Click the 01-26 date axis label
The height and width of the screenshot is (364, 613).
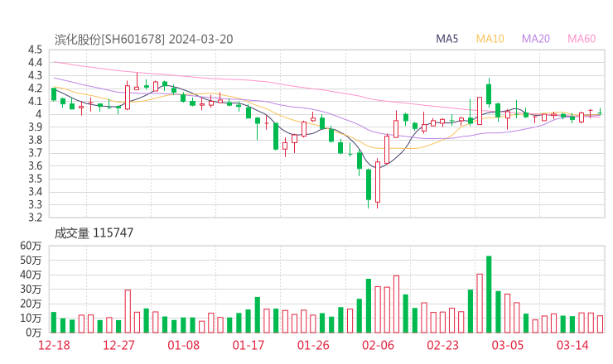click(313, 345)
